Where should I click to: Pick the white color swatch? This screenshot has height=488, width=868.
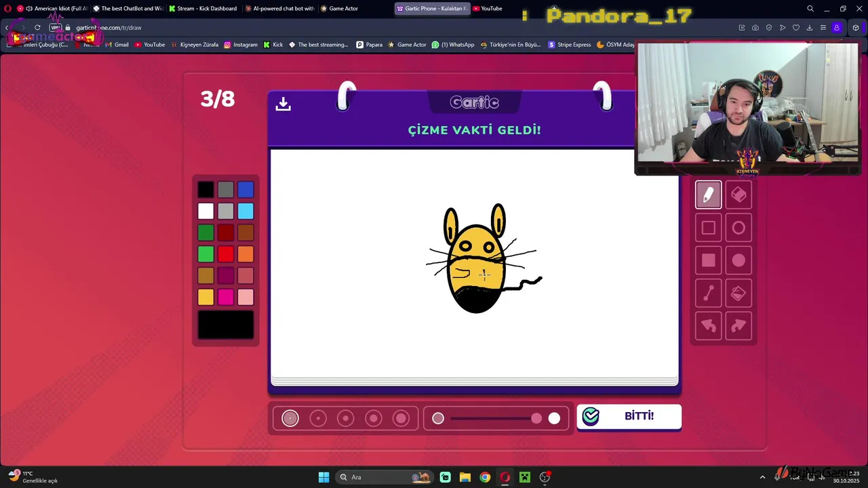click(x=205, y=211)
